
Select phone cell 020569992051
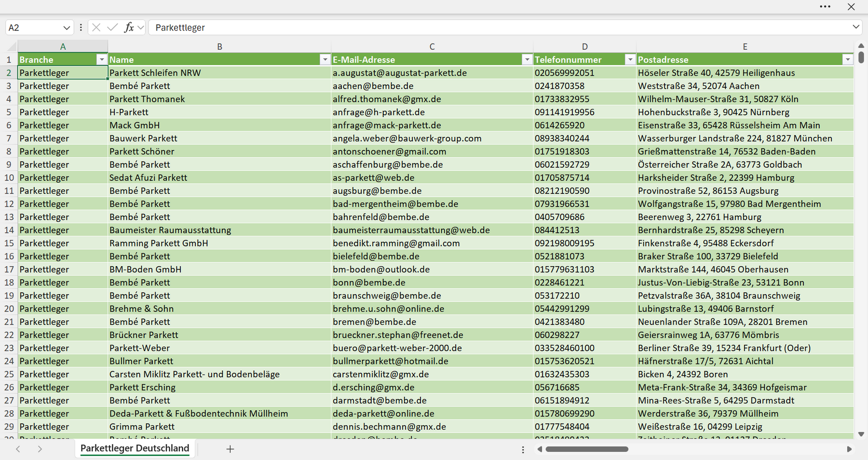[584, 73]
